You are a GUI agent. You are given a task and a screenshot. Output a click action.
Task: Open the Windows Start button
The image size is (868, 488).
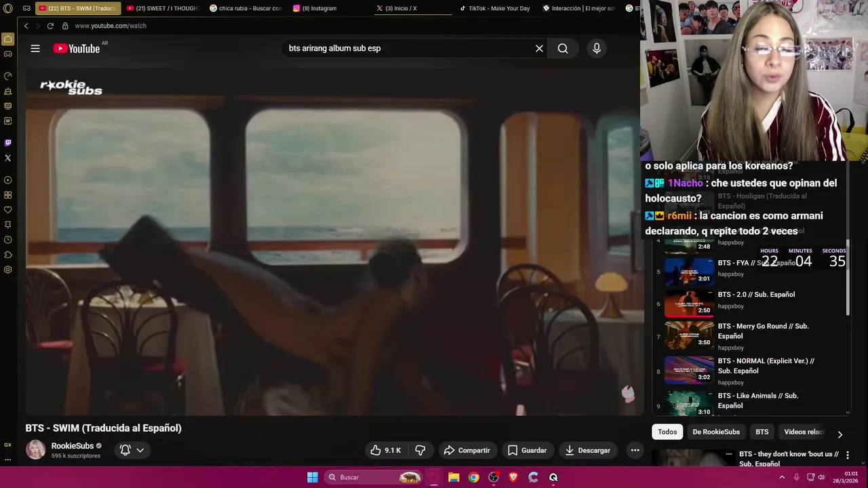(313, 477)
